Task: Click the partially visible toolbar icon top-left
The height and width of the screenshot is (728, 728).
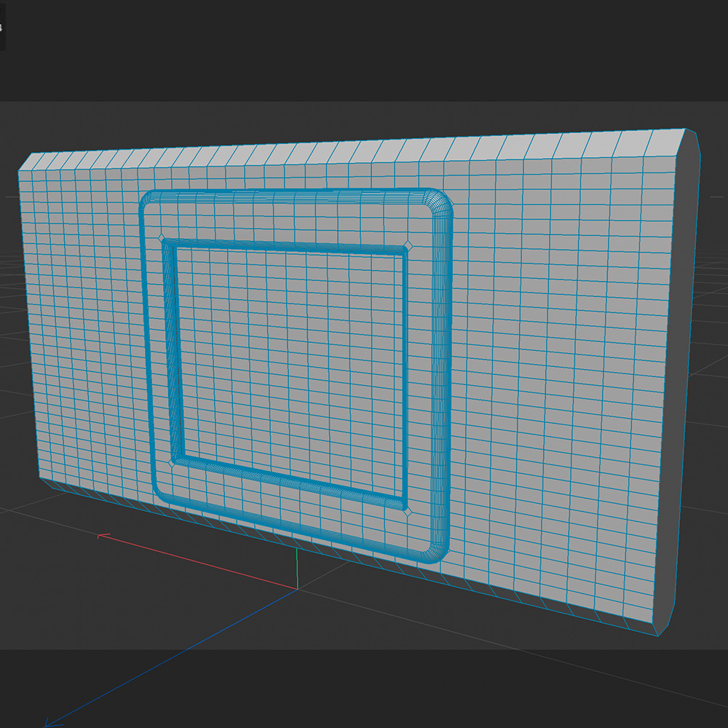Action: coord(4,25)
